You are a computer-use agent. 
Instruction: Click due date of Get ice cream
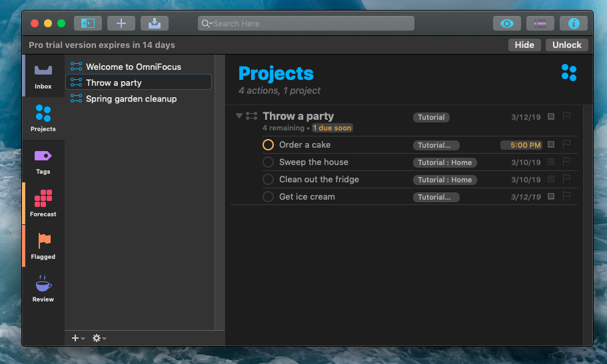tap(526, 197)
